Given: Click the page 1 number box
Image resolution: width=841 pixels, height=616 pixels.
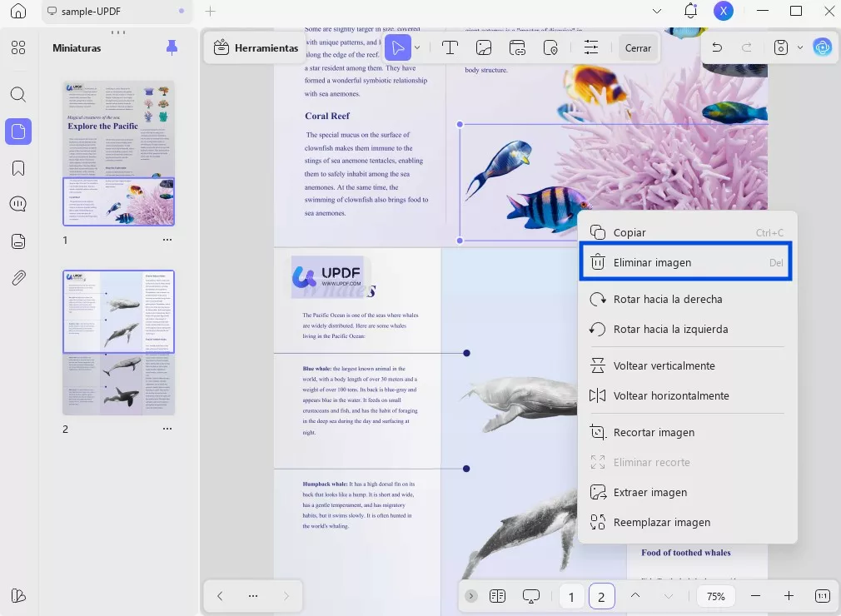Looking at the screenshot, I should [x=571, y=596].
